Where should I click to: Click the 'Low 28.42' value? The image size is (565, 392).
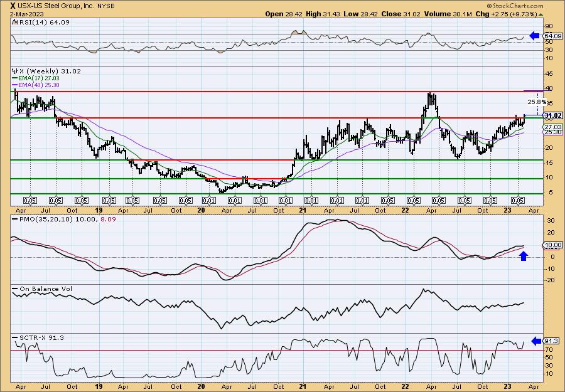coord(360,14)
